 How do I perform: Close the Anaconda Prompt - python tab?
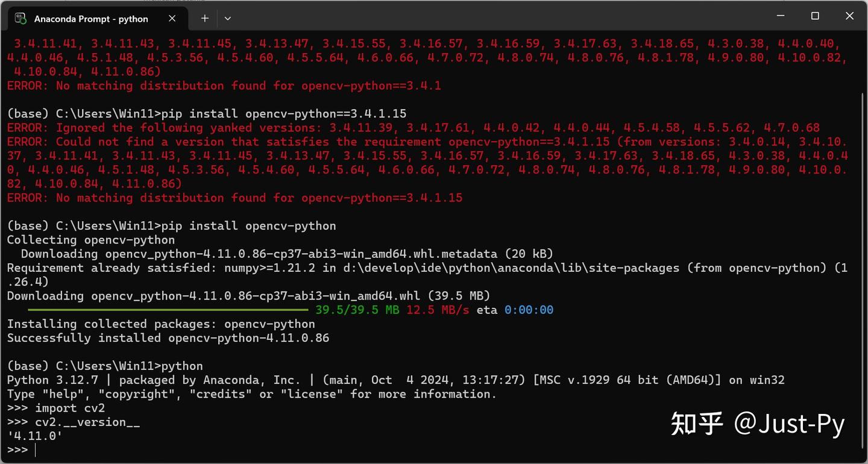click(172, 19)
